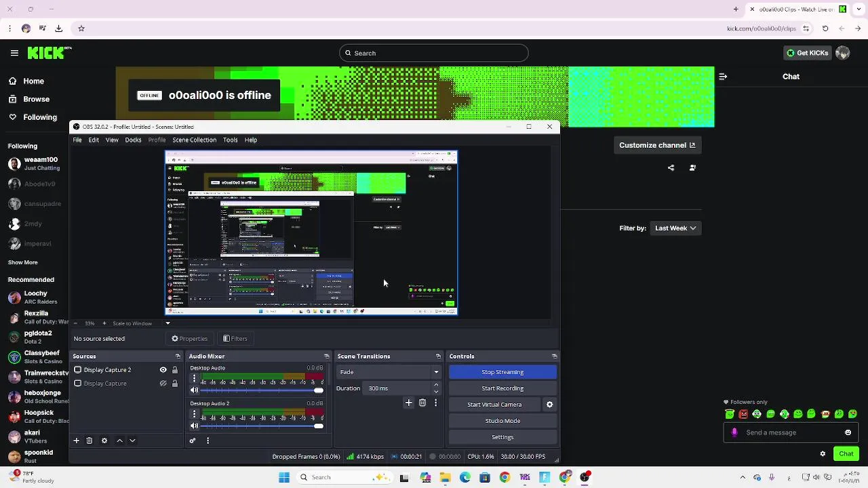The image size is (868, 488).
Task: Open Desktop Audio 2 three-dot options
Action: (x=195, y=414)
